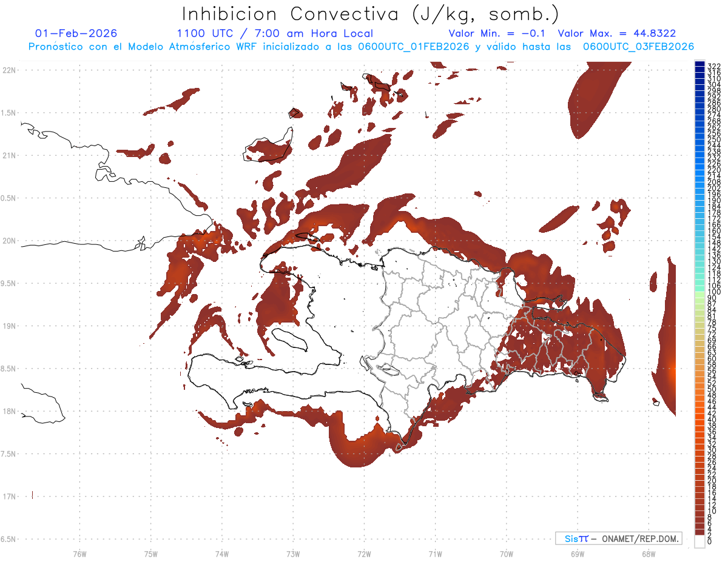Pick the darkest navy swatch labeled 322
Image resolution: width=728 pixels, height=562 pixels.
(x=699, y=65)
